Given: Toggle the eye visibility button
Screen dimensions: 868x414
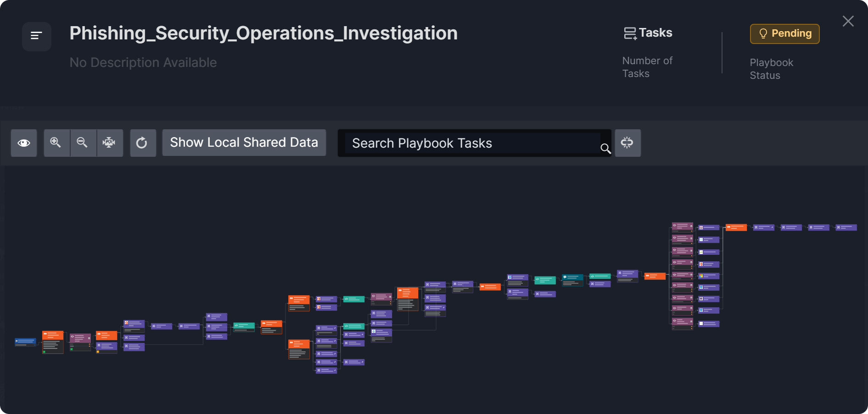Looking at the screenshot, I should click(24, 143).
